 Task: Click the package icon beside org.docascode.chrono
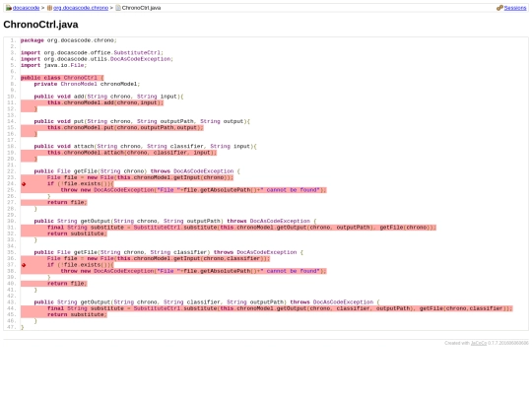[49, 8]
